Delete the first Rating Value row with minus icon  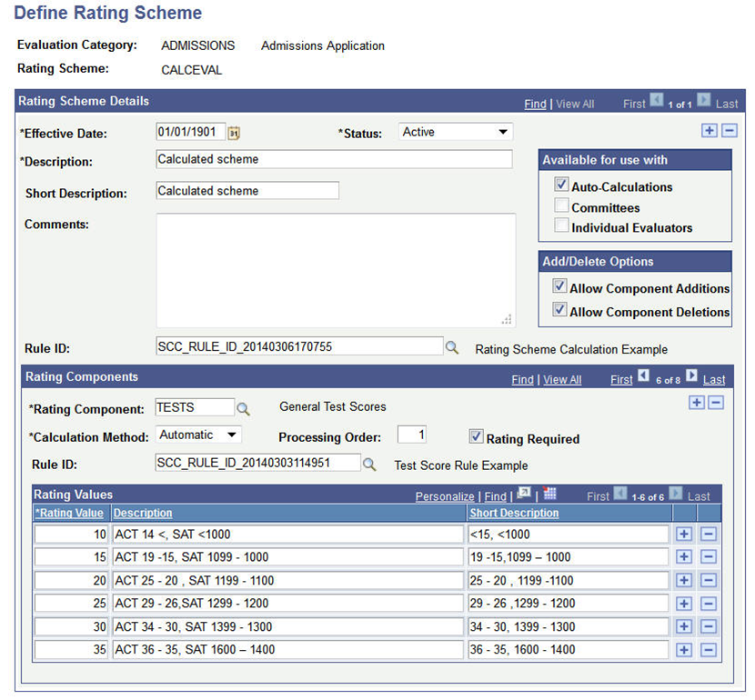click(x=709, y=534)
